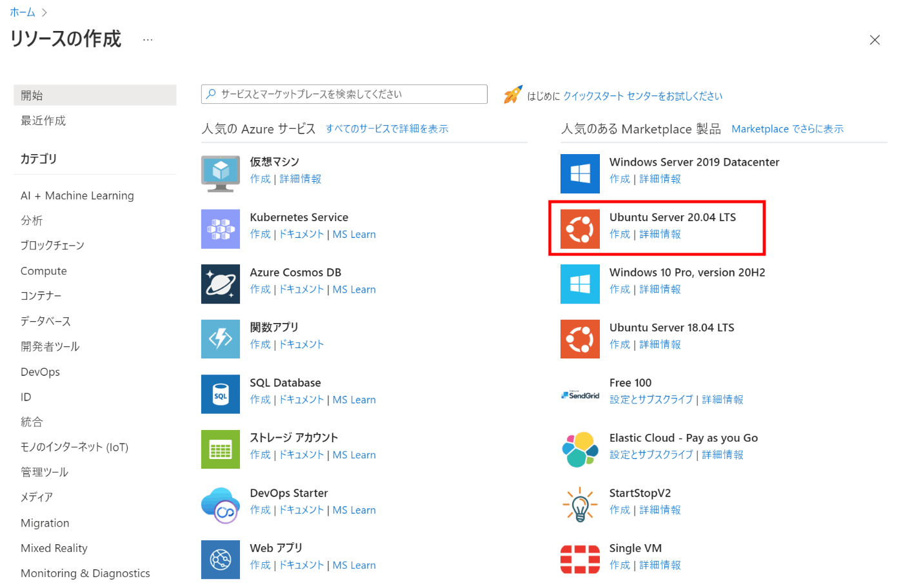903x588 pixels.
Task: Click 詳細情報 under 仮想マシン
Action: pos(301,179)
